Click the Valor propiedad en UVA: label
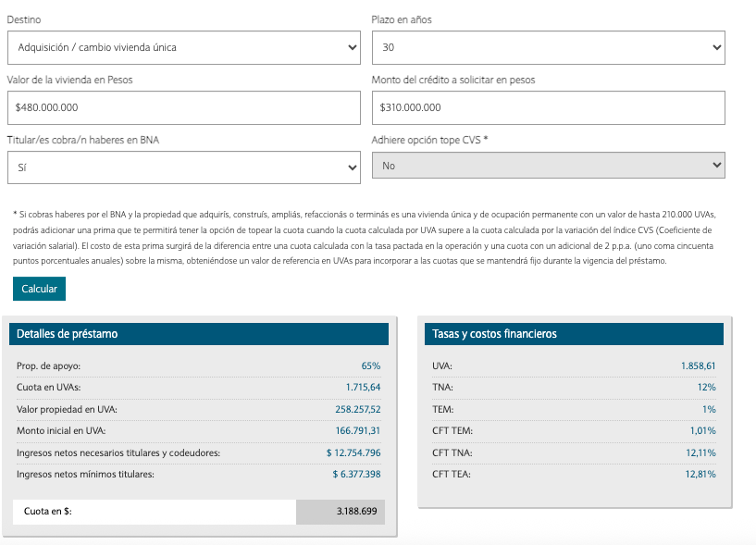The image size is (756, 545). click(x=67, y=410)
